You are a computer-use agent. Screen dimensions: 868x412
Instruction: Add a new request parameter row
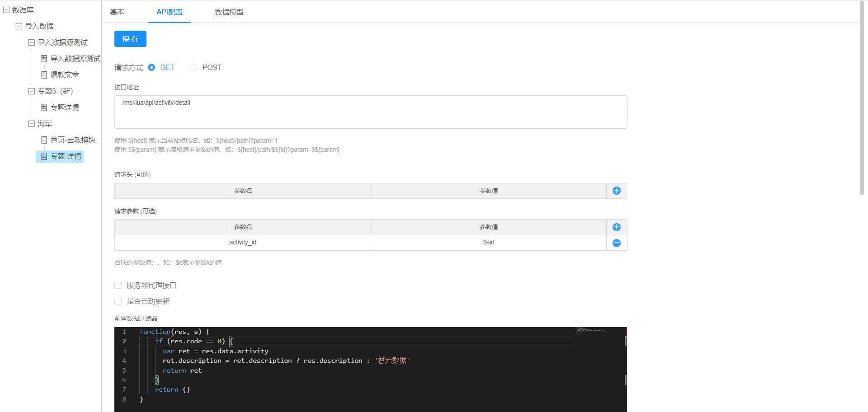tap(616, 227)
